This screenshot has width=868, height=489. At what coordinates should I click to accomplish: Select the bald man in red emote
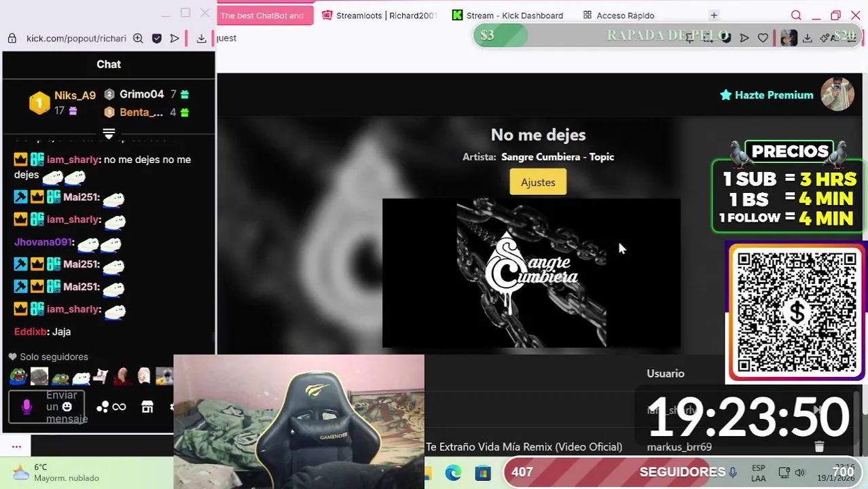(x=123, y=376)
